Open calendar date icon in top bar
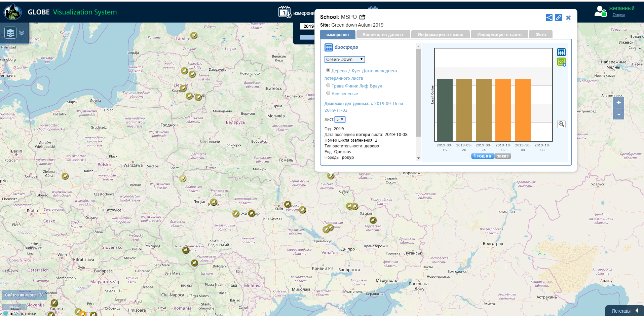644x316 pixels. (x=285, y=12)
